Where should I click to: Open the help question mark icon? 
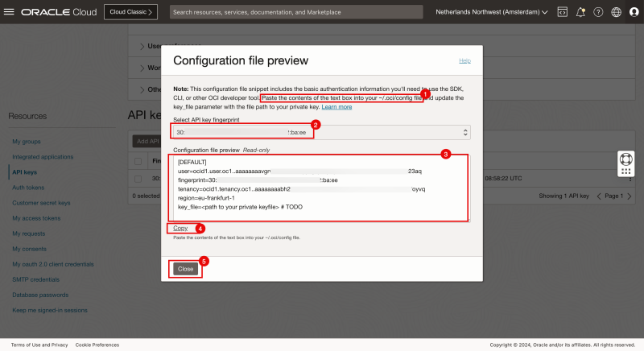[598, 12]
